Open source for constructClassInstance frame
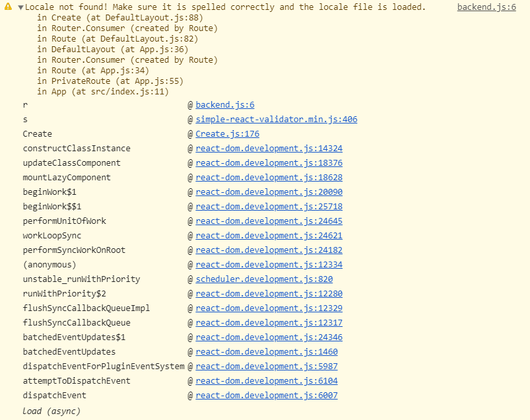The width and height of the screenshot is (530, 420). tap(269, 148)
